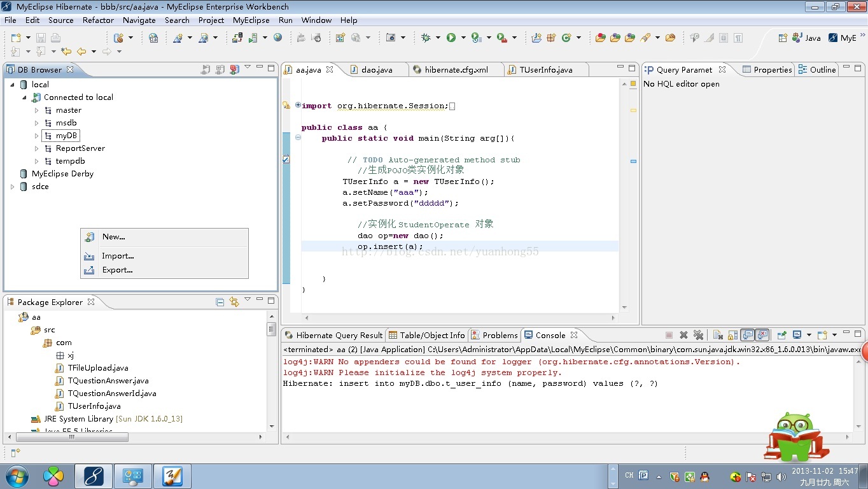
Task: Open the Run button dropdown arrow
Action: tap(463, 38)
